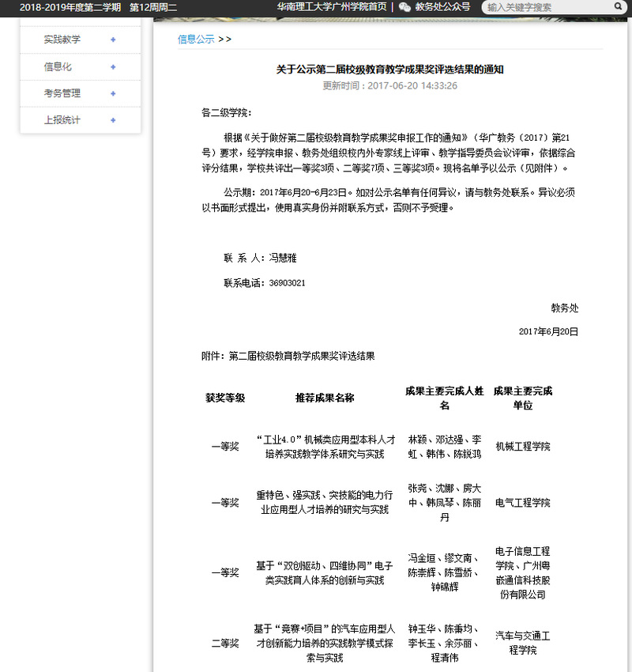Open the 实践教学 sidebar menu item
Image resolution: width=632 pixels, height=672 pixels.
[62, 40]
